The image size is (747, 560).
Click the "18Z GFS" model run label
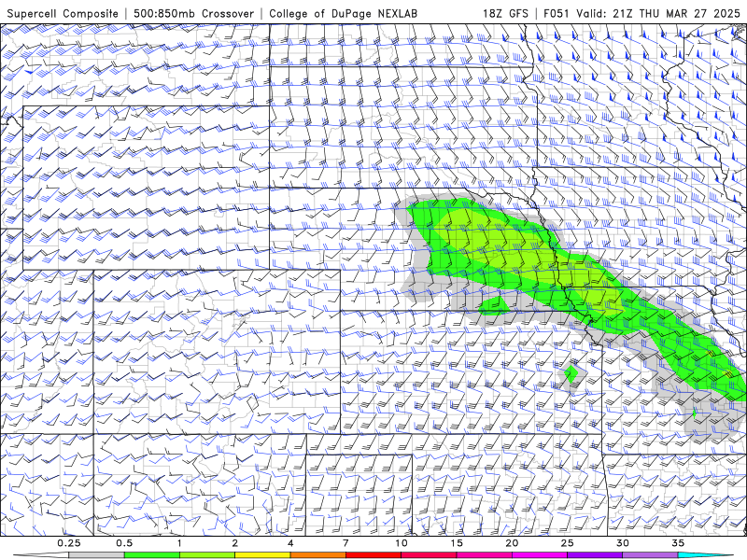[x=505, y=13]
